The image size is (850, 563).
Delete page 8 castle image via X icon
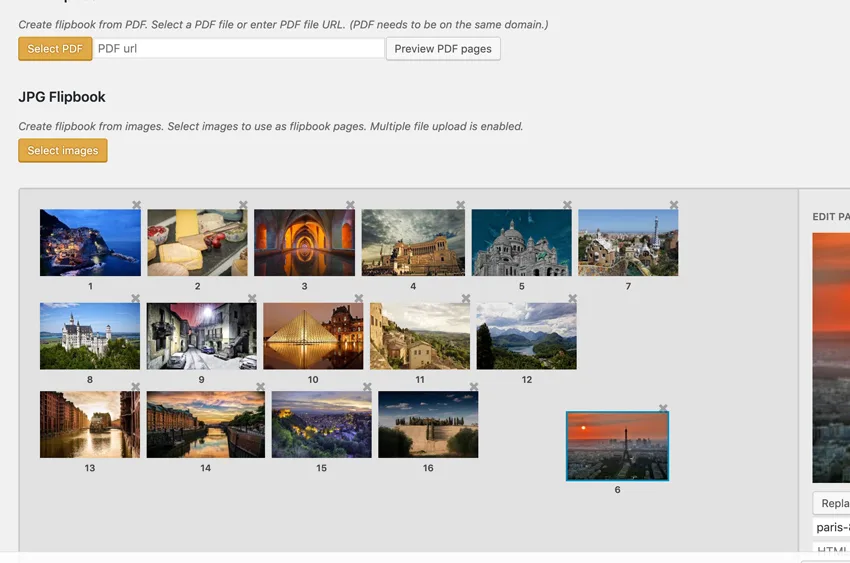[x=136, y=298]
